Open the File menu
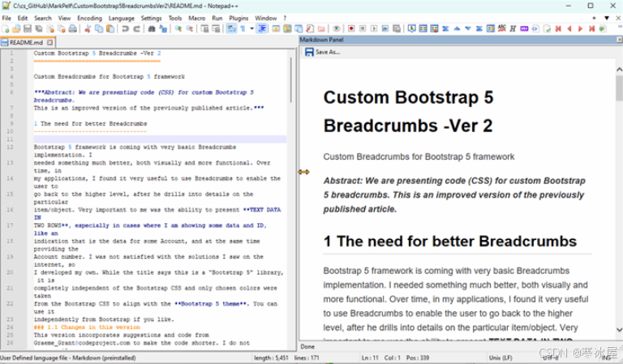The height and width of the screenshot is (364, 623). [6, 19]
